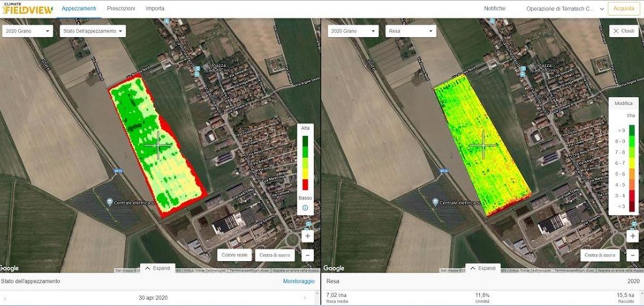The height and width of the screenshot is (306, 644).
Task: Close the right map with Chiudi
Action: (x=623, y=31)
